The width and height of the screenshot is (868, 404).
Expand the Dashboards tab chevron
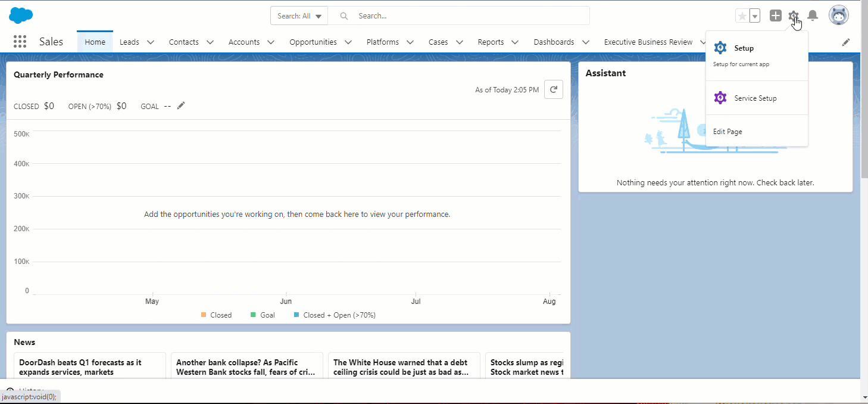(586, 42)
